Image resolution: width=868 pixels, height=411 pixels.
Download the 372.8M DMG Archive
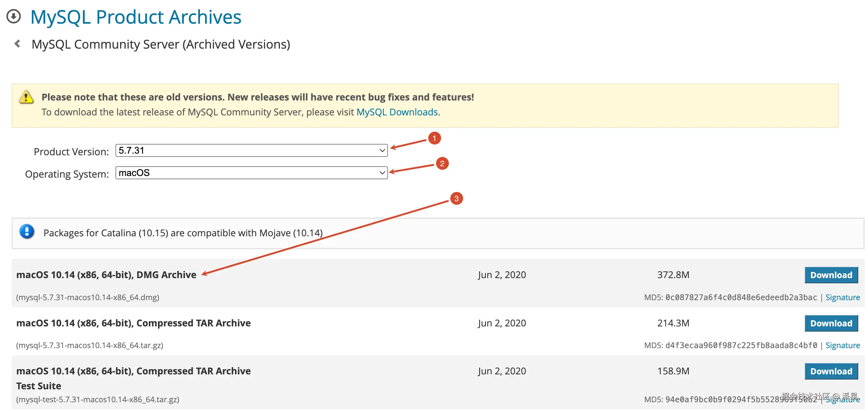[x=831, y=275]
